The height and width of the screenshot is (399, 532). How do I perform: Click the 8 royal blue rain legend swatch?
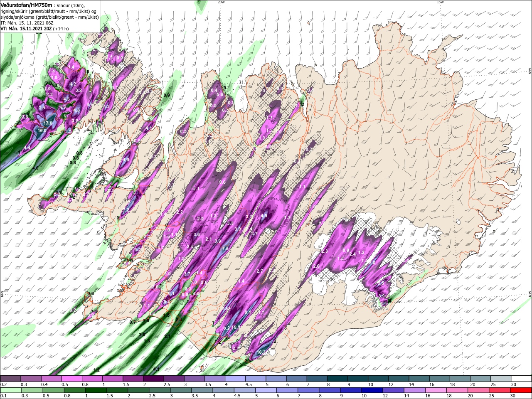(330, 390)
